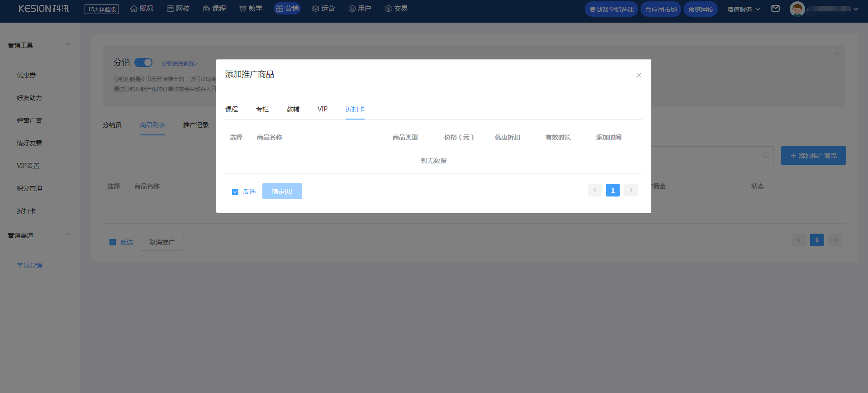This screenshot has height=393, width=868.
Task: Open 交易 transactions in top navigation
Action: point(396,9)
